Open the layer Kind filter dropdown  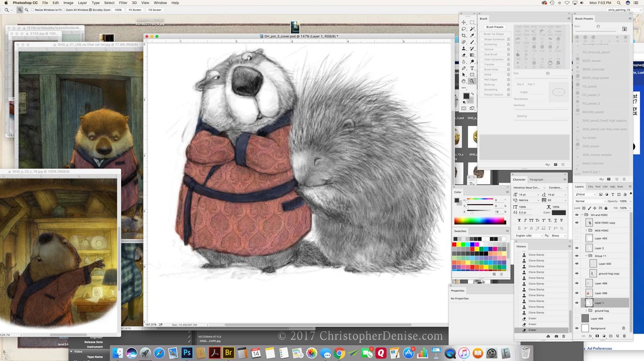[586, 194]
